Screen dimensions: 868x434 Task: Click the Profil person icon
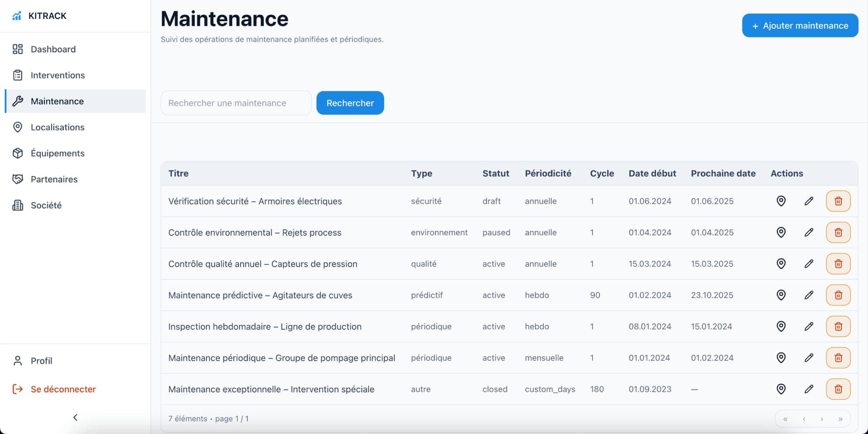(x=18, y=361)
